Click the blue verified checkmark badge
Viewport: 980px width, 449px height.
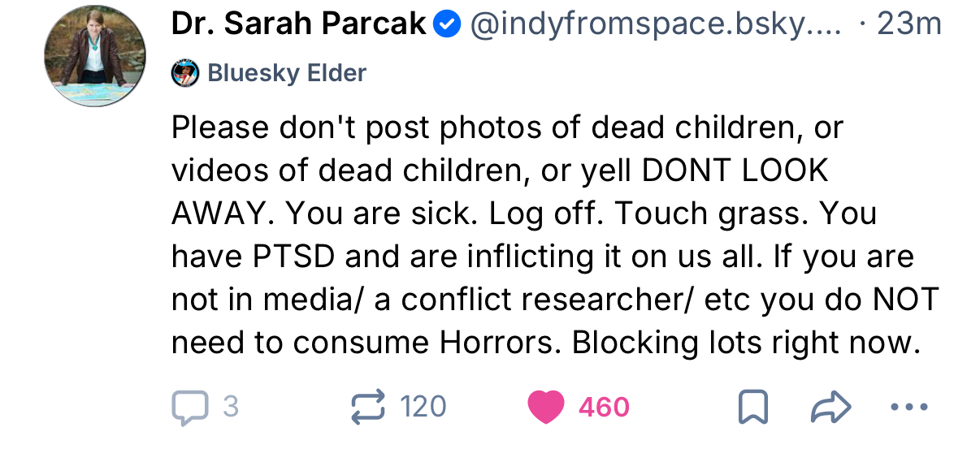pyautogui.click(x=446, y=25)
